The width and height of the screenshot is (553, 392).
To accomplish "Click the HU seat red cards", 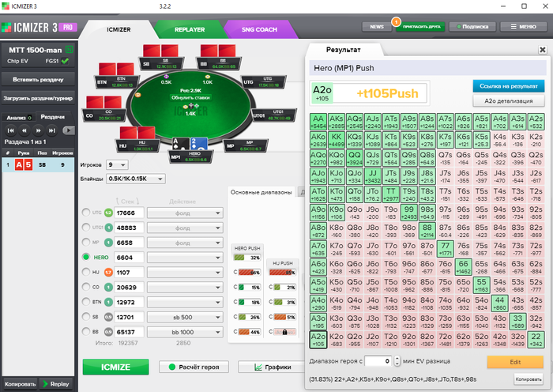I will click(137, 133).
